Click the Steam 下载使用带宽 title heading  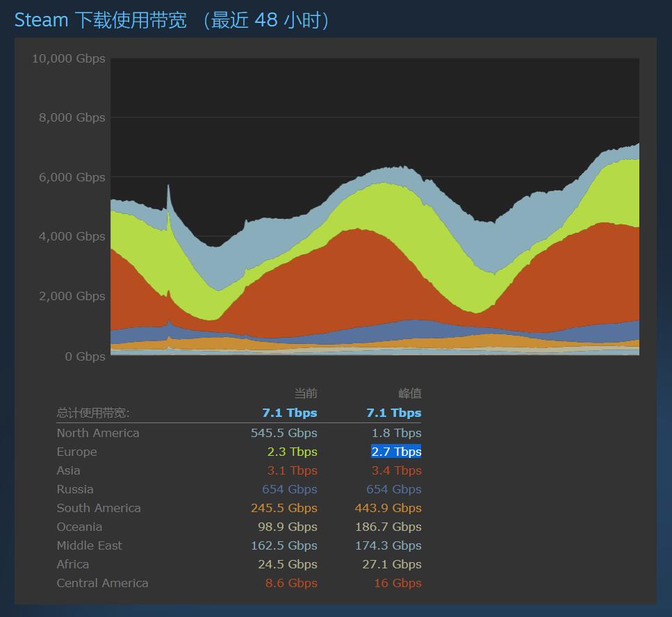(171, 20)
